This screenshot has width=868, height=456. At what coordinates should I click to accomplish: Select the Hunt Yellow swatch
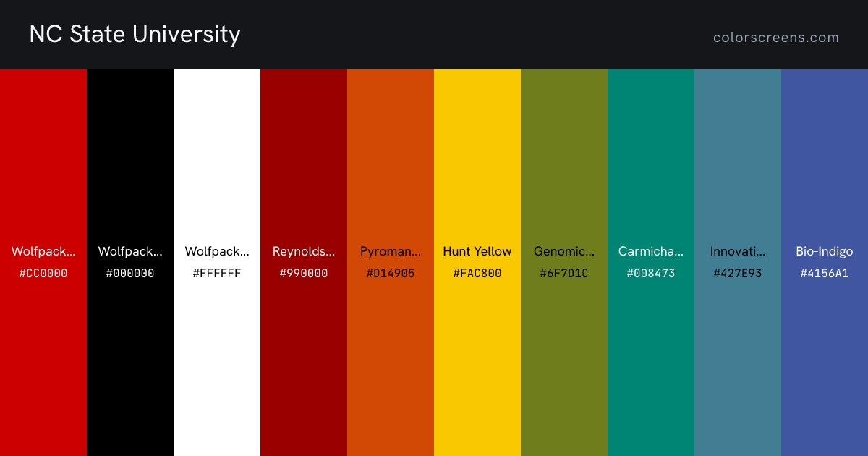477,263
